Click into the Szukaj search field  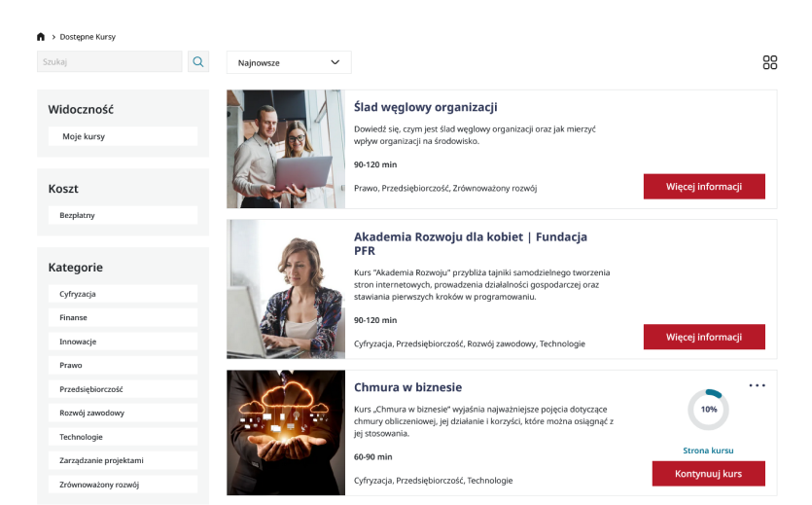click(109, 62)
